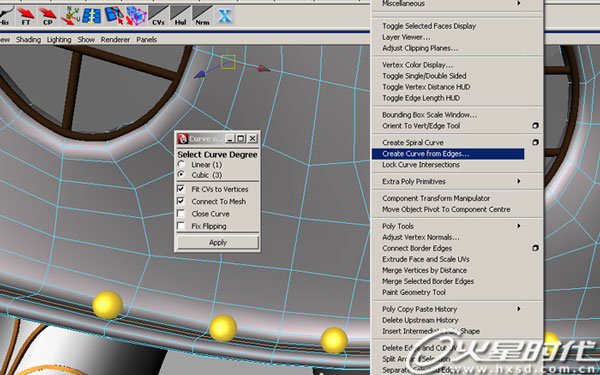Choose Delete Upstream History entry
Viewport: 600px width, 375px height.
click(420, 320)
